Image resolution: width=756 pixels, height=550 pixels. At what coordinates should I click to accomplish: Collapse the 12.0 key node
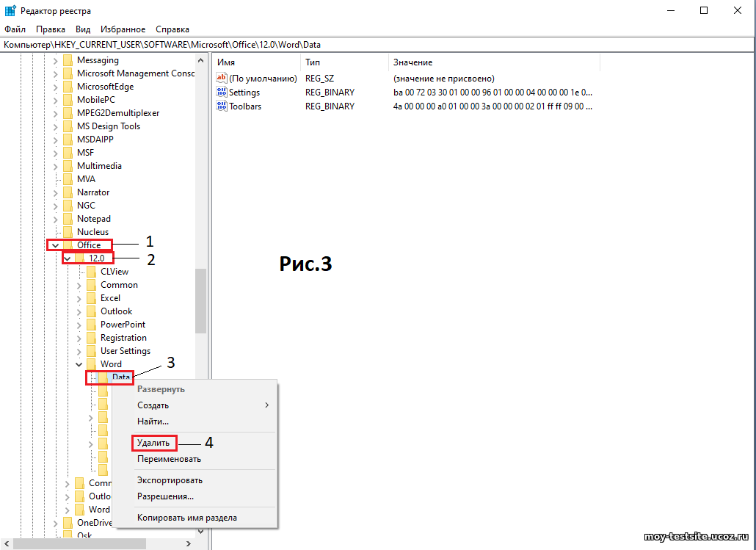point(68,258)
